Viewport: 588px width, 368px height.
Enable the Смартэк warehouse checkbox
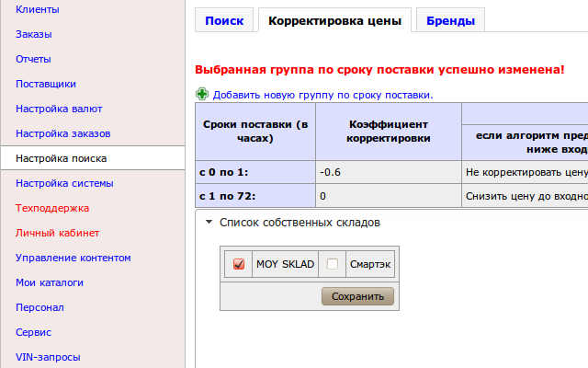click(333, 264)
